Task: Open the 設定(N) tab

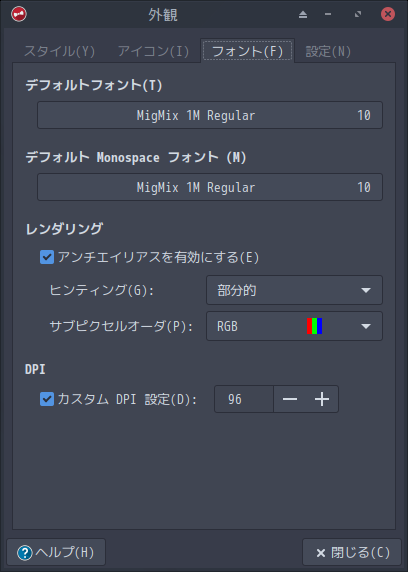Action: 328,51
